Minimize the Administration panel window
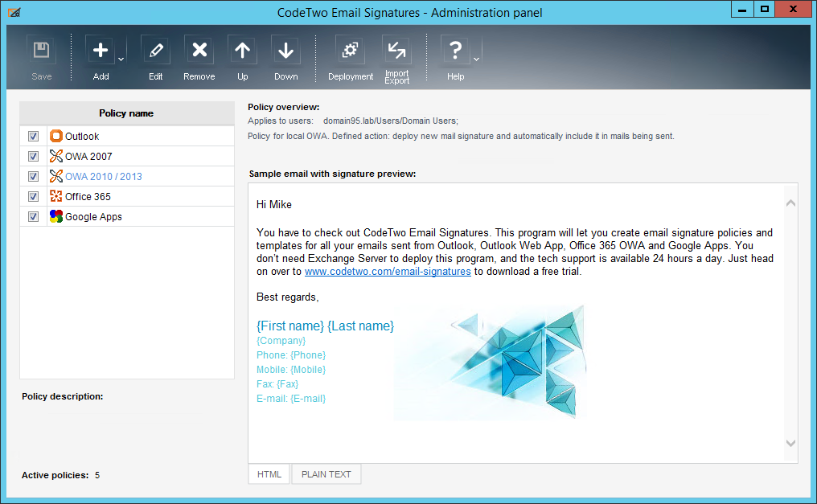This screenshot has width=817, height=504. (742, 10)
